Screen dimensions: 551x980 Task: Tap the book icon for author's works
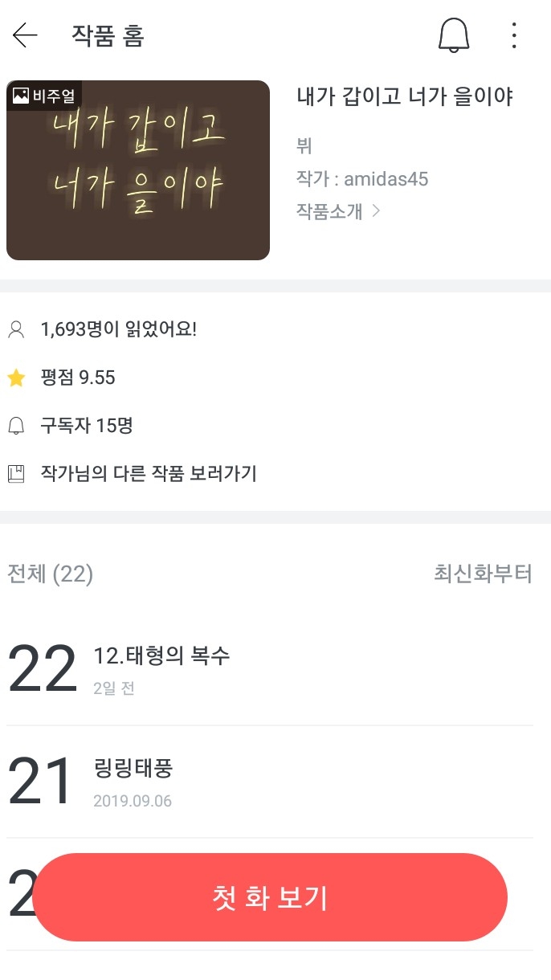[15, 474]
